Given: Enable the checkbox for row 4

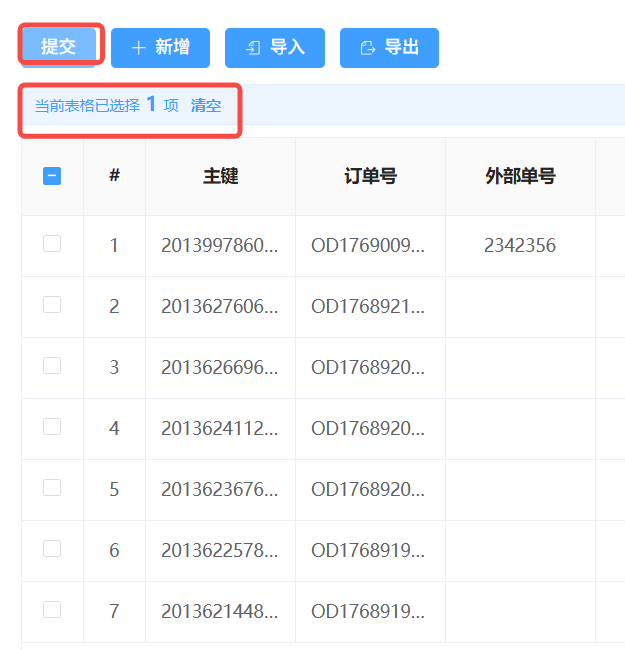Looking at the screenshot, I should click(x=52, y=427).
